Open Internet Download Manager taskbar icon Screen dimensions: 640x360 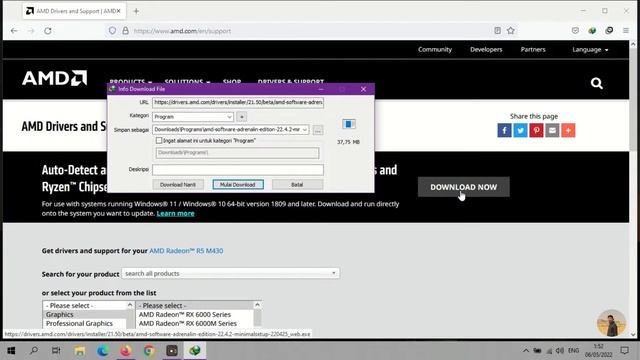tap(195, 350)
